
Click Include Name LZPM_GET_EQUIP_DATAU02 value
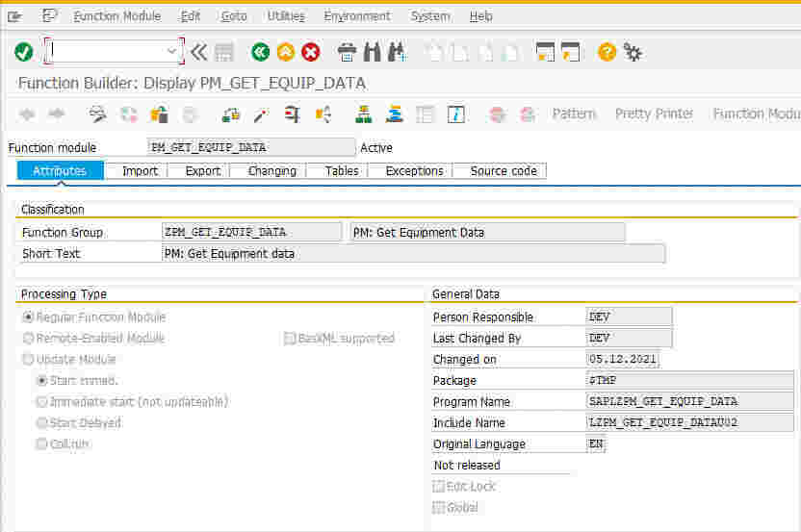point(689,422)
